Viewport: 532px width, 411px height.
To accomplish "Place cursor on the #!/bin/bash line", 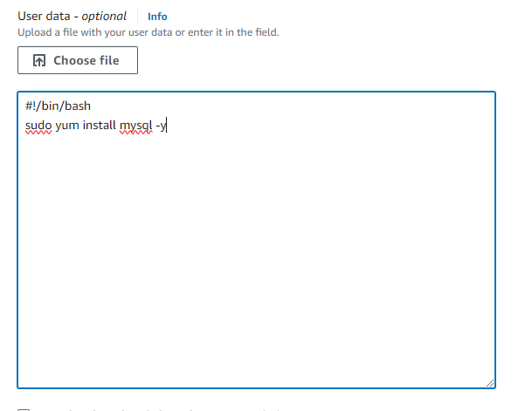I will click(x=64, y=106).
